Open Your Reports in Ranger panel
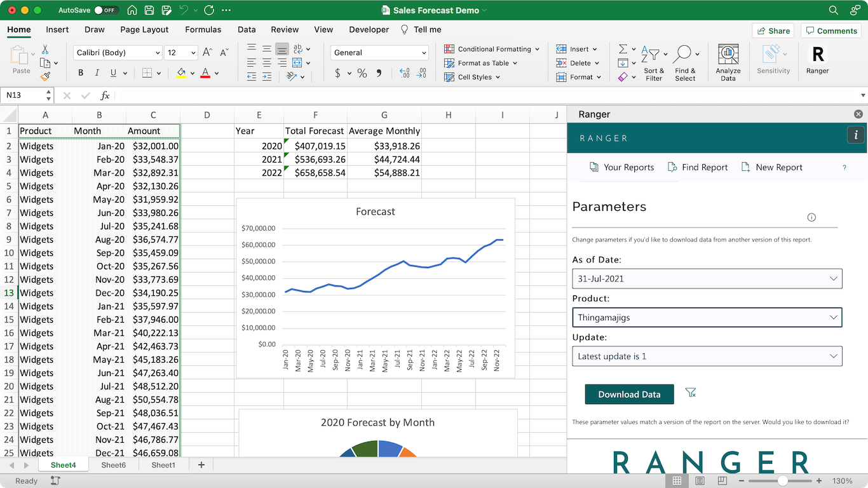The height and width of the screenshot is (488, 868). point(621,167)
